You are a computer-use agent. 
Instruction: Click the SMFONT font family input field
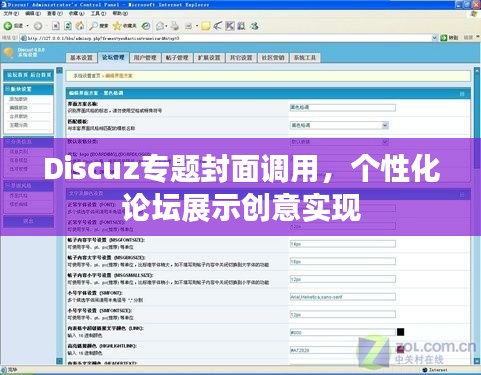click(x=343, y=297)
